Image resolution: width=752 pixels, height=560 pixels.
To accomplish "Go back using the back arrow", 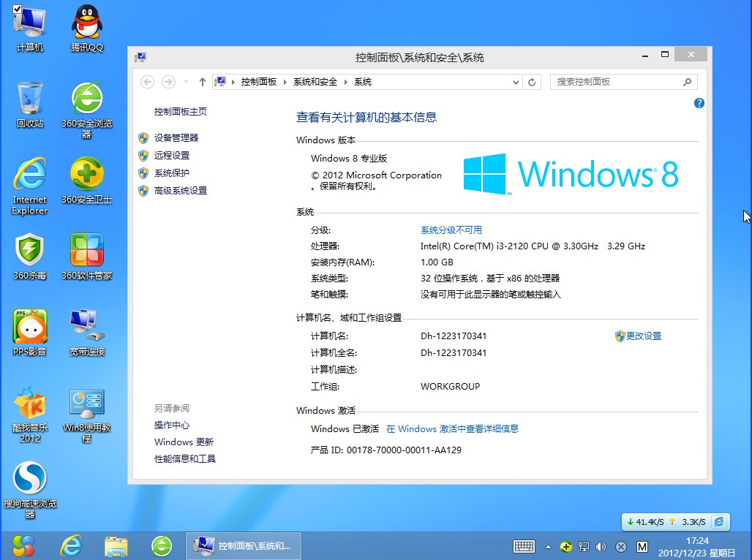I will (147, 82).
